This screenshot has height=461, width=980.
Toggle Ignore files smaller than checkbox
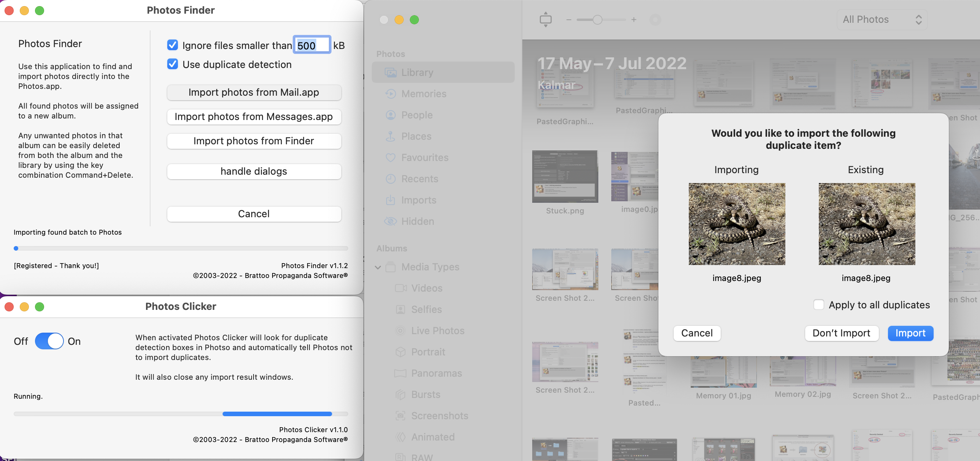pos(173,45)
